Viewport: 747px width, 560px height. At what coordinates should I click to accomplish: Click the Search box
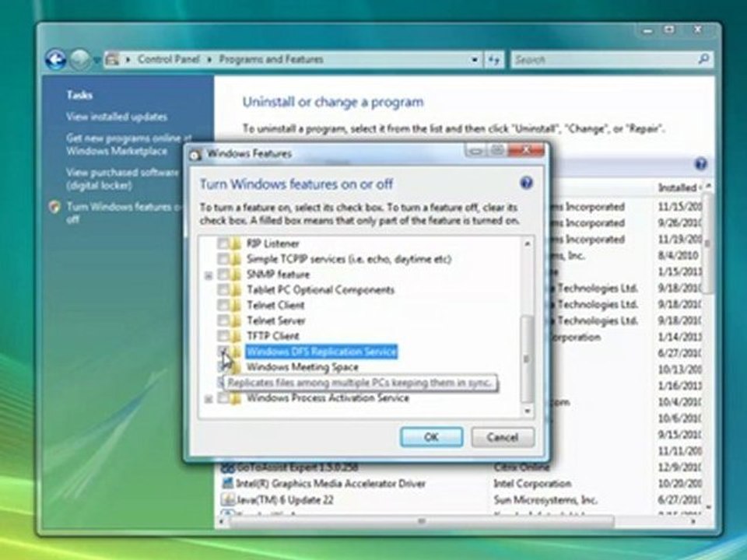tap(612, 60)
